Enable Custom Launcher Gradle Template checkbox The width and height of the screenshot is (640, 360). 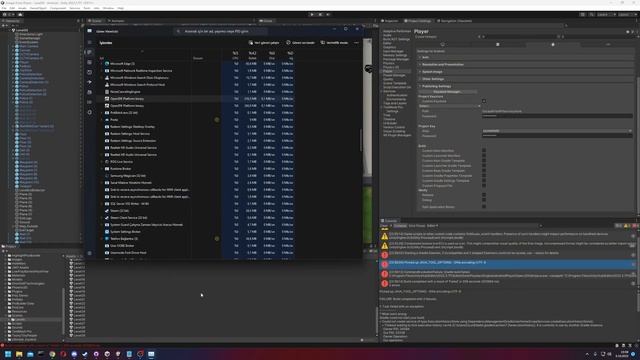click(484, 166)
